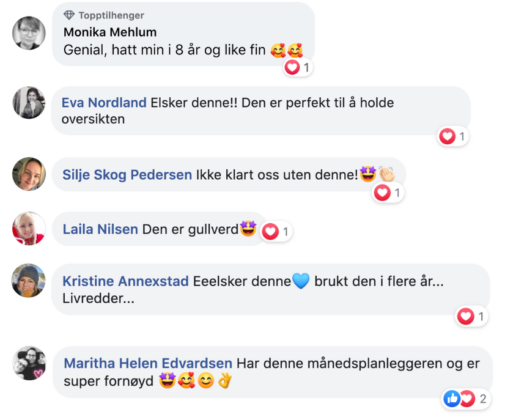This screenshot has width=505, height=420.
Task: Open Laila Nilsen's profile picture
Action: (x=29, y=229)
